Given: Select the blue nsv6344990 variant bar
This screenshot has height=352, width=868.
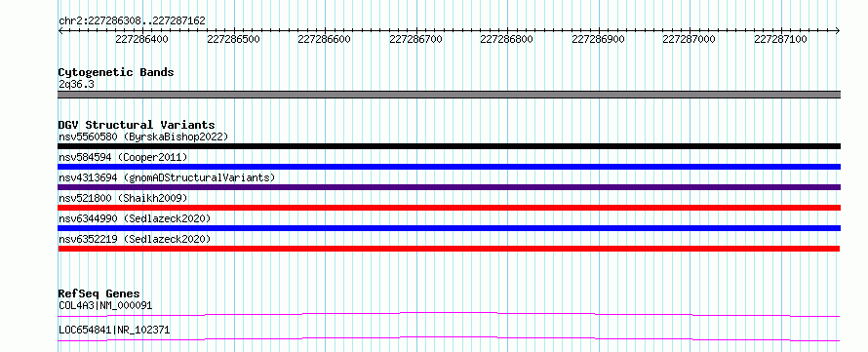Looking at the screenshot, I should coord(450,228).
